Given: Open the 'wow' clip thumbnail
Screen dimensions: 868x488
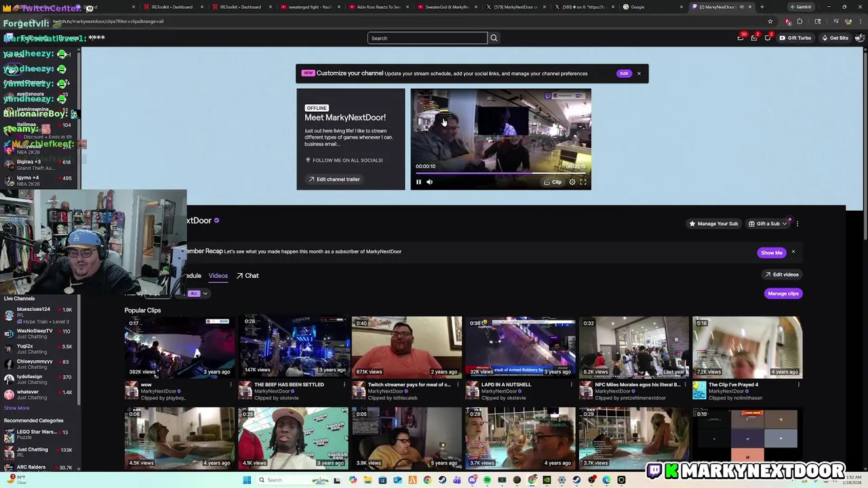Looking at the screenshot, I should [x=180, y=346].
